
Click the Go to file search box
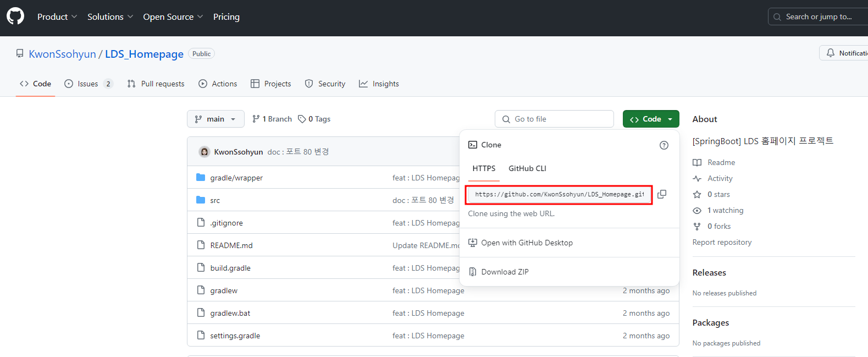(x=554, y=119)
